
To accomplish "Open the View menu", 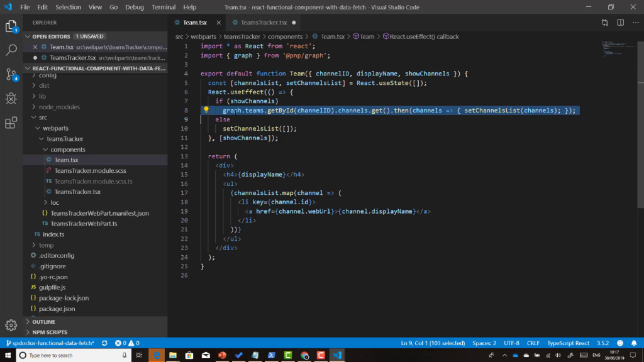I will coord(95,7).
